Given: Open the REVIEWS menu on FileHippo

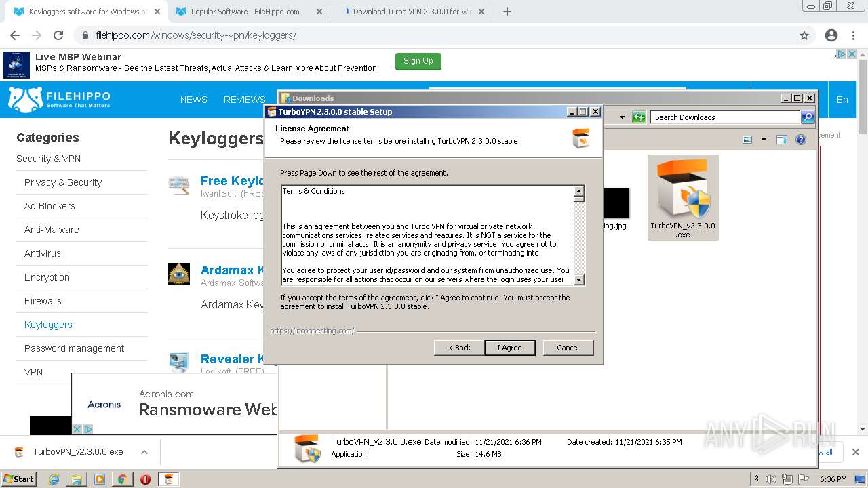Looking at the screenshot, I should 245,100.
